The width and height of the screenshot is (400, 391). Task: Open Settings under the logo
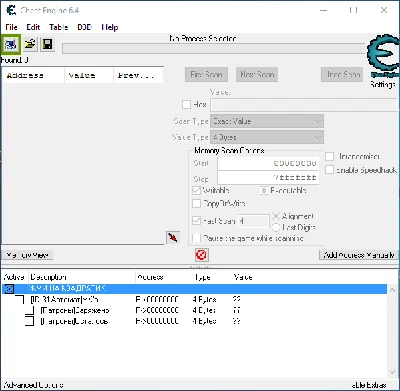[383, 84]
